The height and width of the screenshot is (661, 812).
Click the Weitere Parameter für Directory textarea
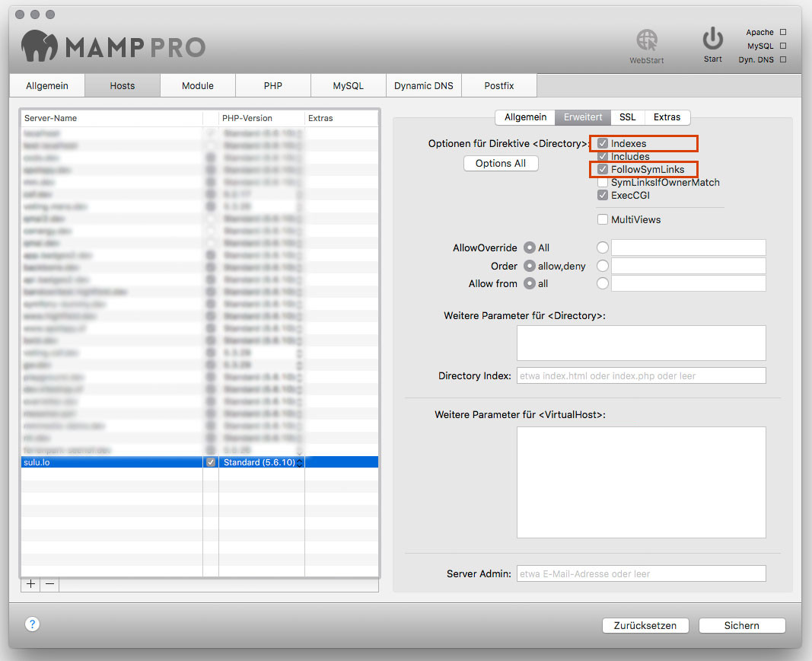(641, 343)
